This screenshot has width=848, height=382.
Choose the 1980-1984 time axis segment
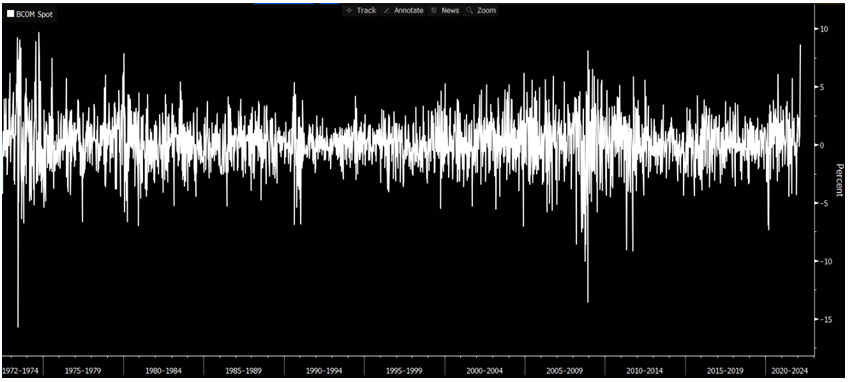163,371
